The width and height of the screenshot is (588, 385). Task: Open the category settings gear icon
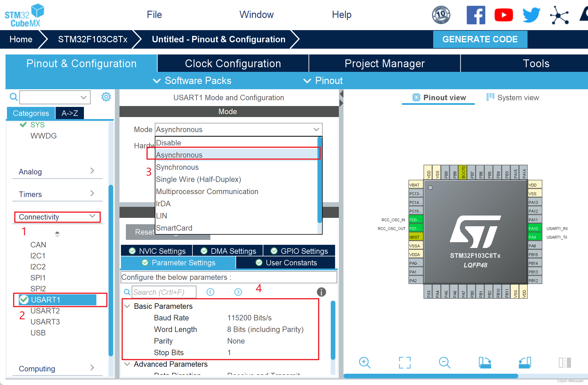106,97
